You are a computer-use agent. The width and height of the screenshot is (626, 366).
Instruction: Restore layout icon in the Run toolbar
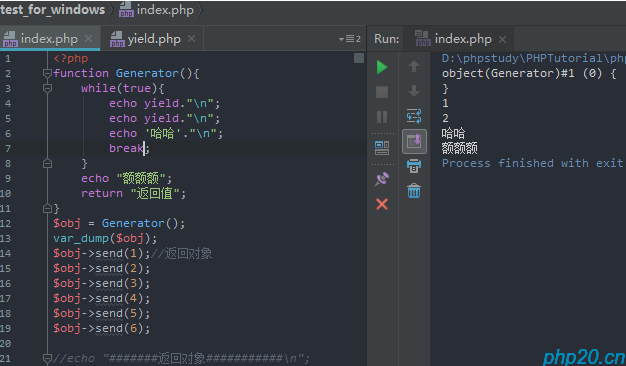(x=382, y=148)
